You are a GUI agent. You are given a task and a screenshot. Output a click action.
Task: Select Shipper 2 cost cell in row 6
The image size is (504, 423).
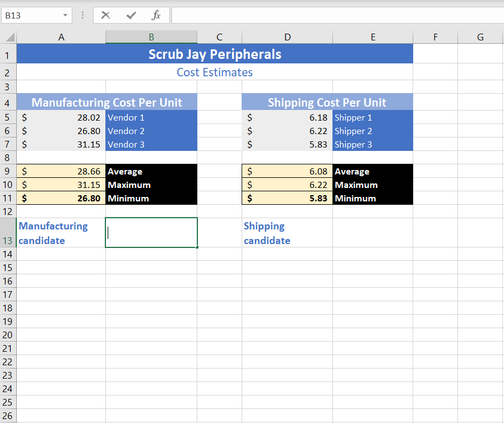[x=288, y=131]
